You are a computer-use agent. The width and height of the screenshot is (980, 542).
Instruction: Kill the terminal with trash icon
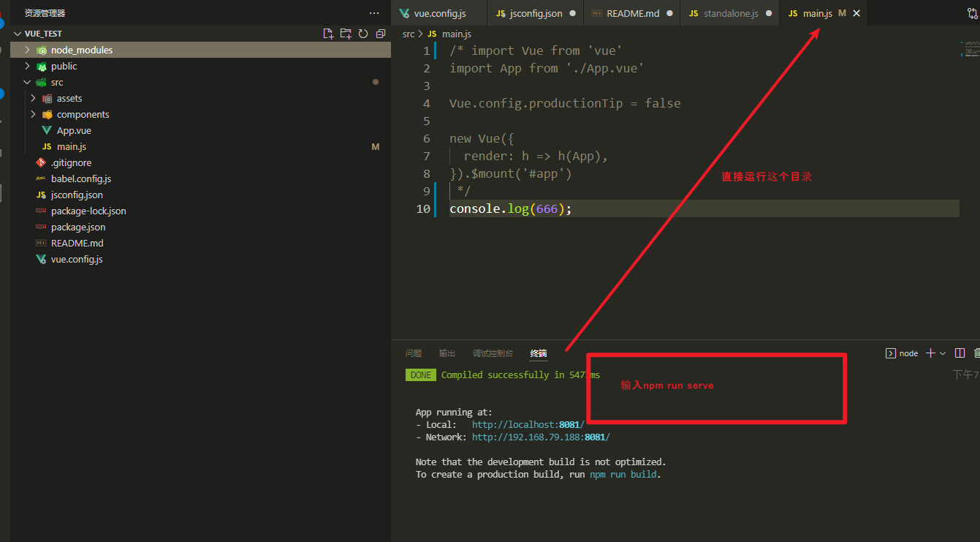977,353
